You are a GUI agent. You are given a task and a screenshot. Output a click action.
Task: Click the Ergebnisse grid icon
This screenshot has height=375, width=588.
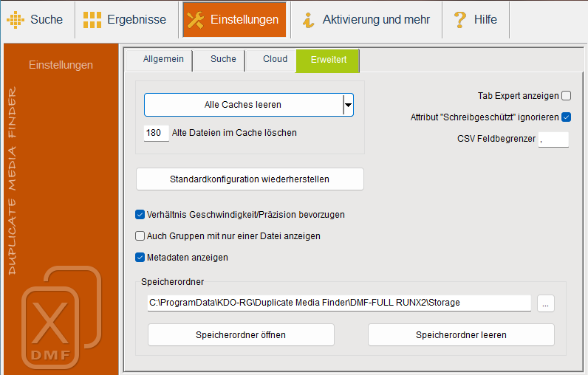point(92,20)
